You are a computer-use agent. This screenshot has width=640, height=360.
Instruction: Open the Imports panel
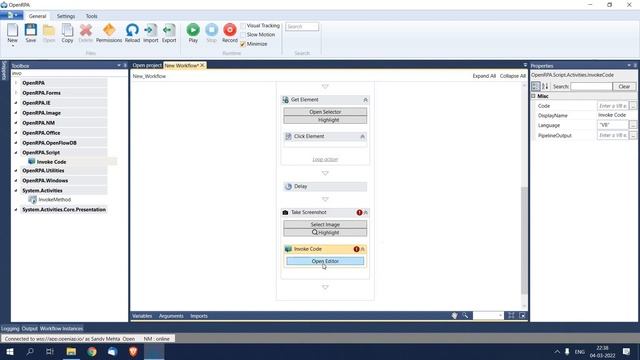click(x=199, y=316)
